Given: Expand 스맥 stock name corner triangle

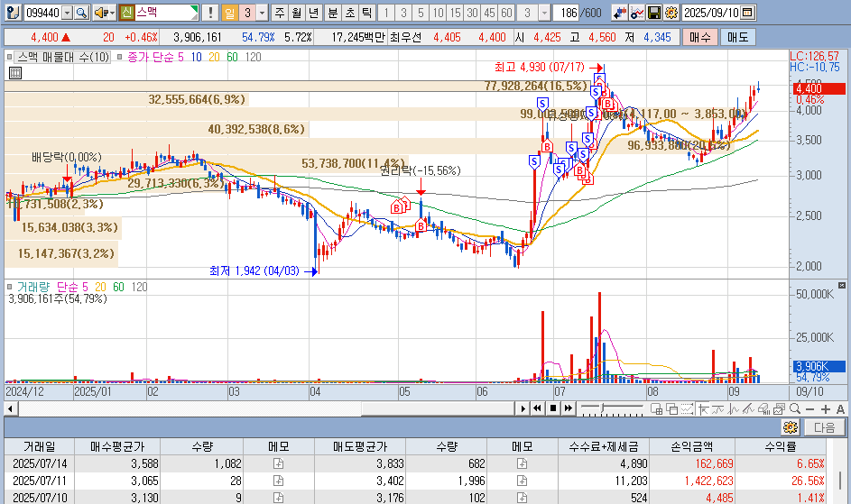Looking at the screenshot, I should tap(195, 9).
